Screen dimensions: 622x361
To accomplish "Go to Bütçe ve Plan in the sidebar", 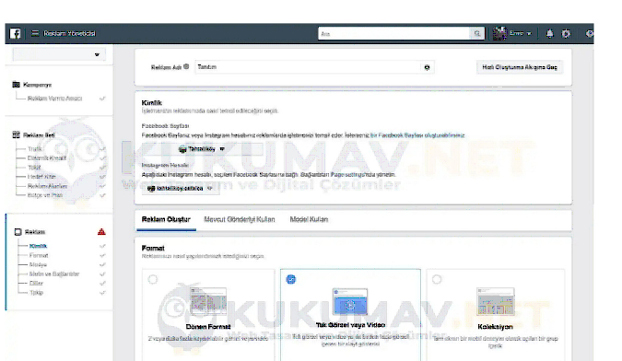I will 45,195.
